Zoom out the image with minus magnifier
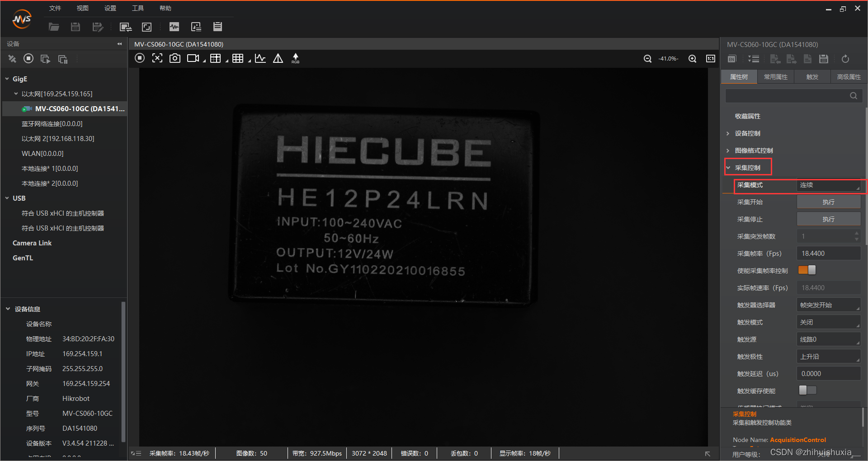Image resolution: width=868 pixels, height=461 pixels. pyautogui.click(x=647, y=58)
